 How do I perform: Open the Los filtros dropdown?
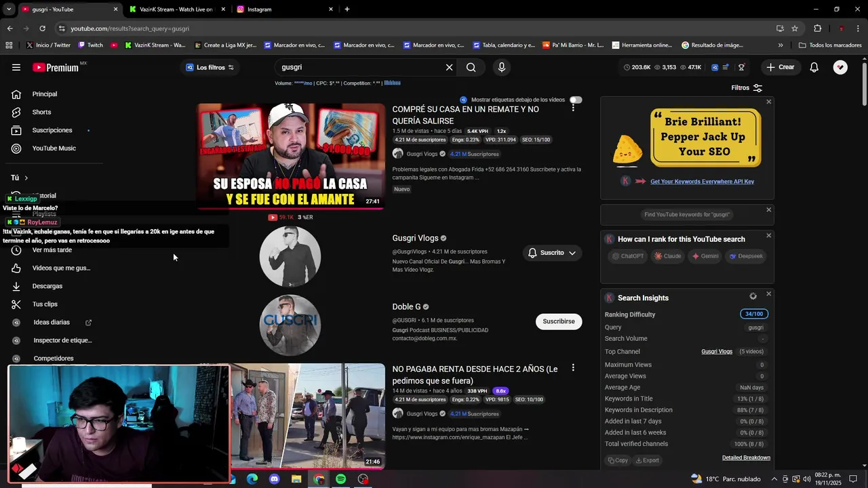(210, 67)
